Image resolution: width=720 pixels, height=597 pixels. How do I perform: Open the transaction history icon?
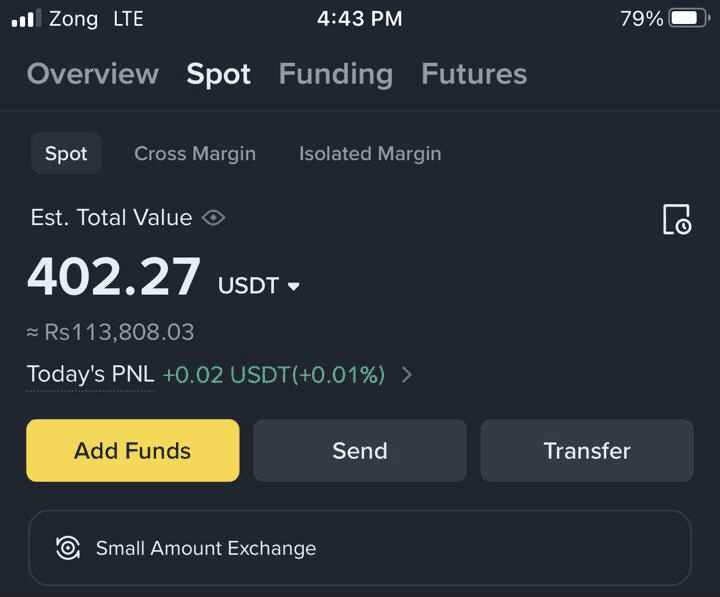coord(676,219)
